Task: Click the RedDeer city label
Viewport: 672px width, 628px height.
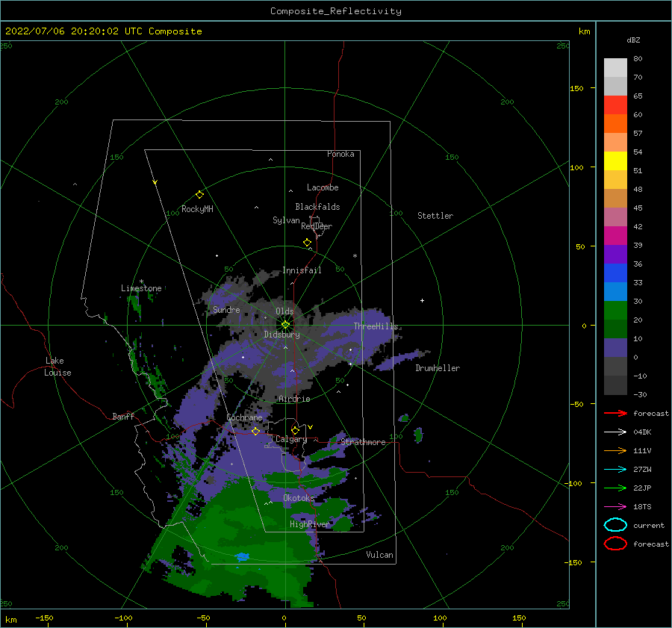Action: (x=317, y=226)
